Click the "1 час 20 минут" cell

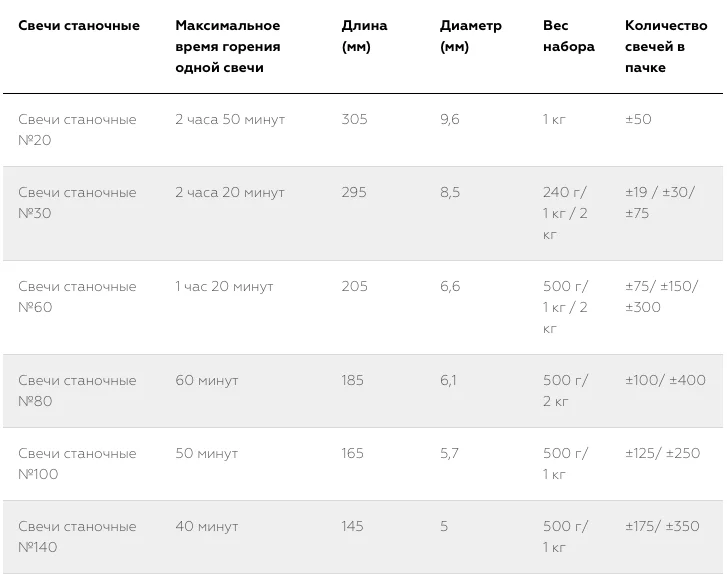[224, 287]
